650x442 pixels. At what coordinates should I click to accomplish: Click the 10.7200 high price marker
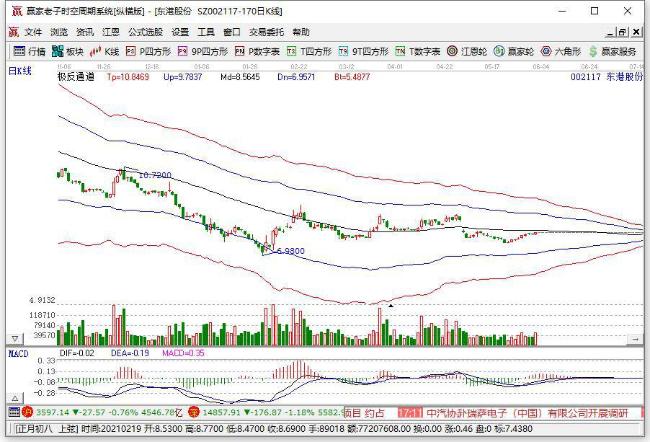click(x=155, y=175)
